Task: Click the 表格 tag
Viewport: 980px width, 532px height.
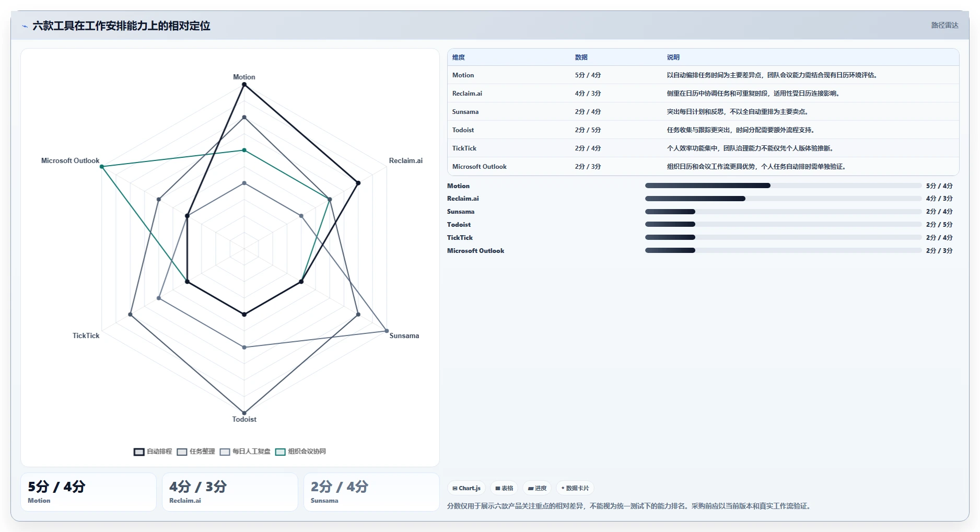Action: click(x=504, y=488)
